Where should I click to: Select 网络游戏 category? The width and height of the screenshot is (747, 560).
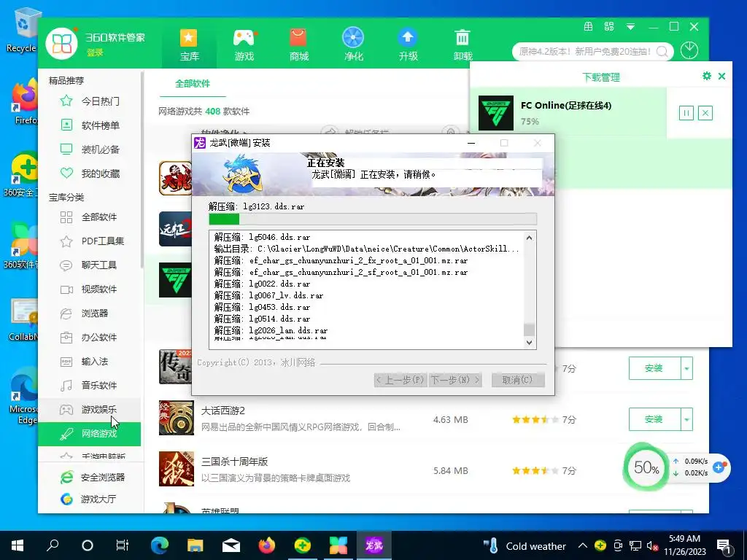(90, 434)
